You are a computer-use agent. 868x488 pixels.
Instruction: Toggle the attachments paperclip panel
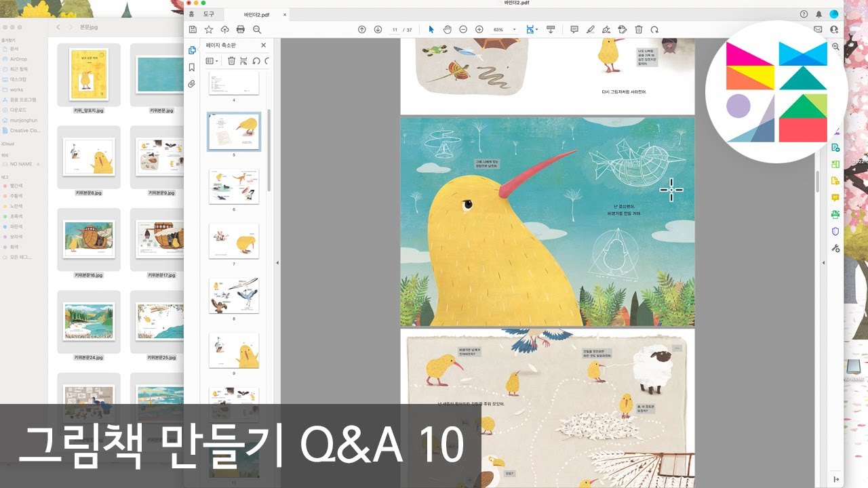[192, 84]
